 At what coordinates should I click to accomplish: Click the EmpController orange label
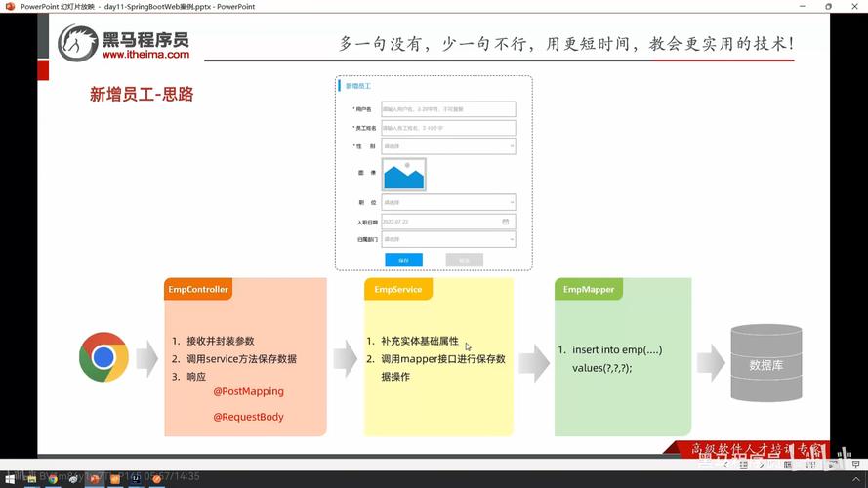click(x=198, y=289)
